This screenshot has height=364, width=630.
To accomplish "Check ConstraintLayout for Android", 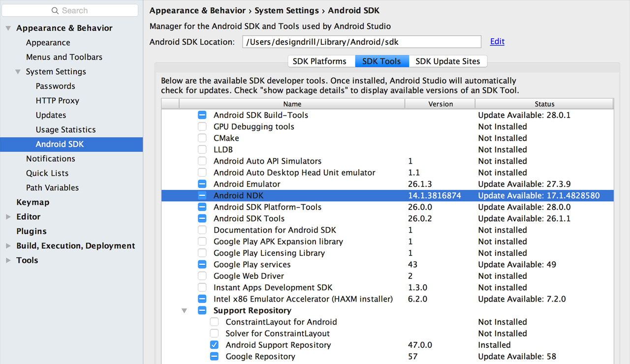I will click(x=214, y=322).
